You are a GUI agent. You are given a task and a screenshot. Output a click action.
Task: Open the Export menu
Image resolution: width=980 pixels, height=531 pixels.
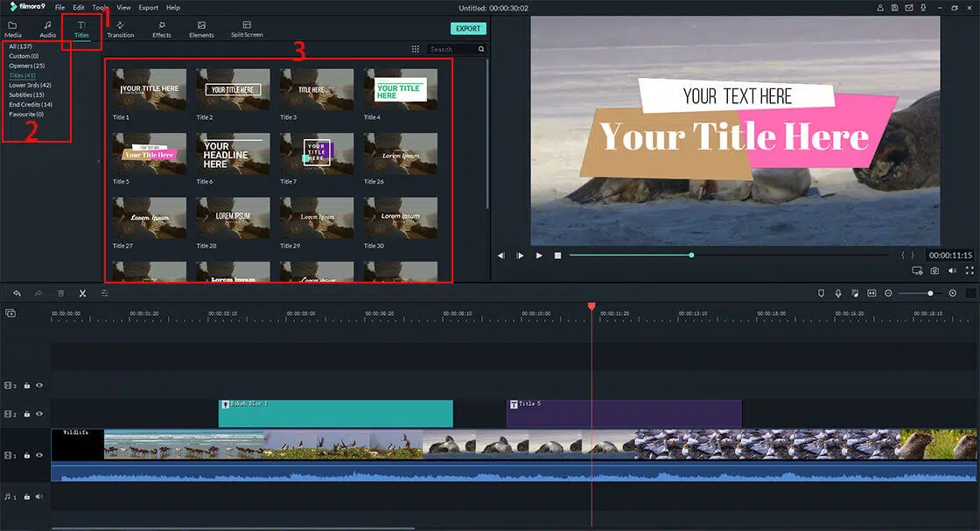pyautogui.click(x=148, y=7)
